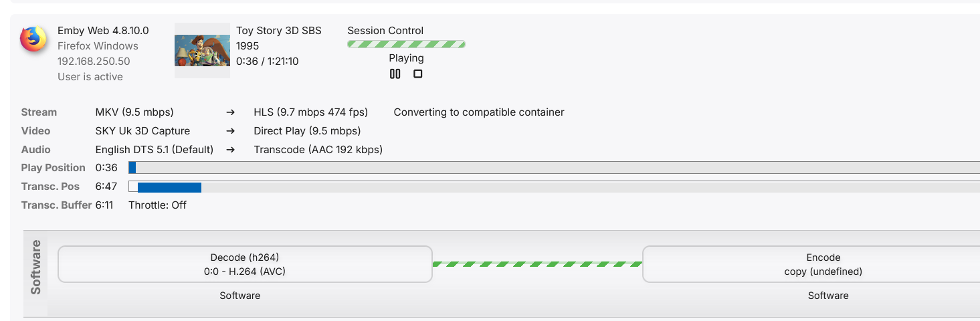Click the Firefox browser icon

point(33,39)
